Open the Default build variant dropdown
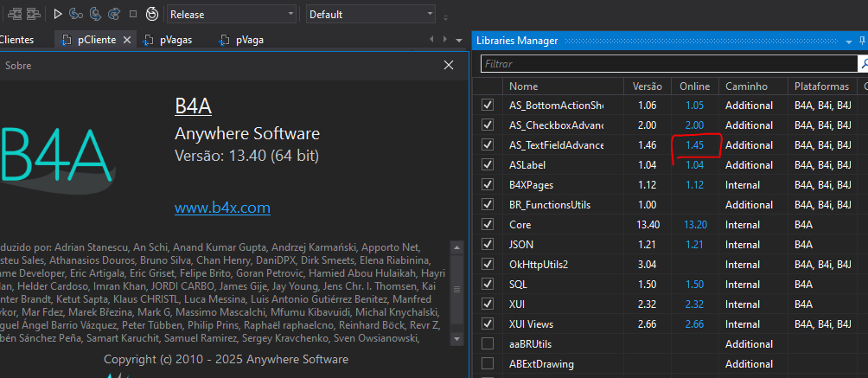 click(x=370, y=15)
